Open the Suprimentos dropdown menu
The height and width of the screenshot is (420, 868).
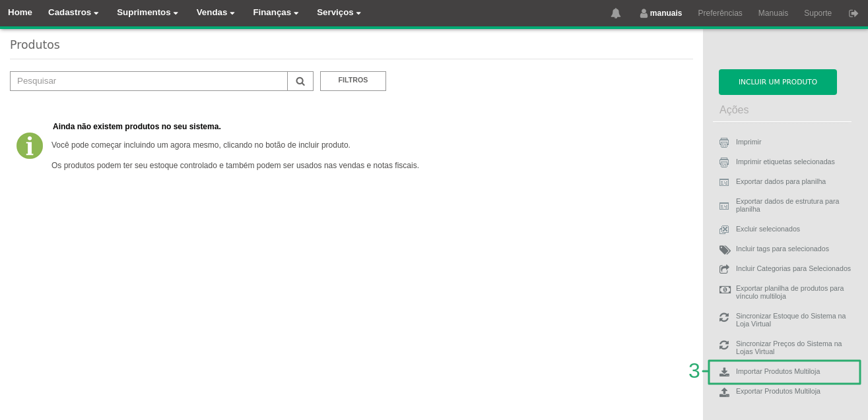pyautogui.click(x=147, y=13)
